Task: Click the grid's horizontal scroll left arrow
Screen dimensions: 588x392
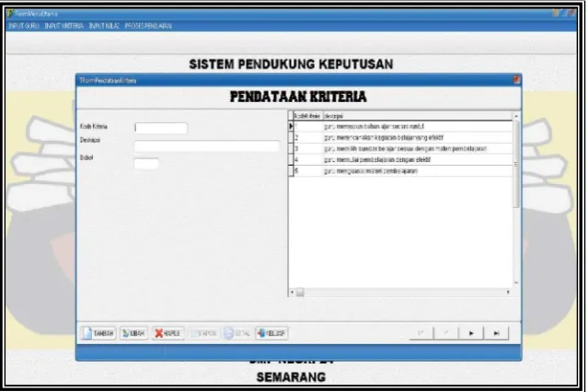Action: click(x=292, y=292)
